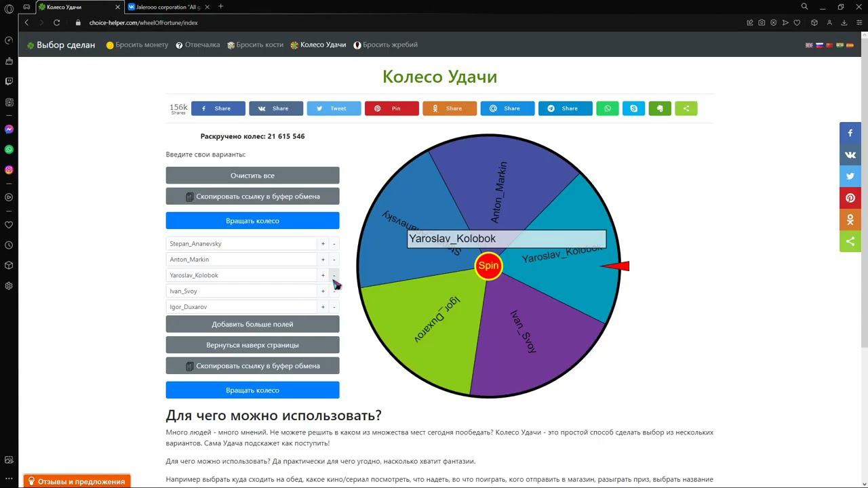
Task: Open the Бросить жребий page
Action: pos(386,45)
